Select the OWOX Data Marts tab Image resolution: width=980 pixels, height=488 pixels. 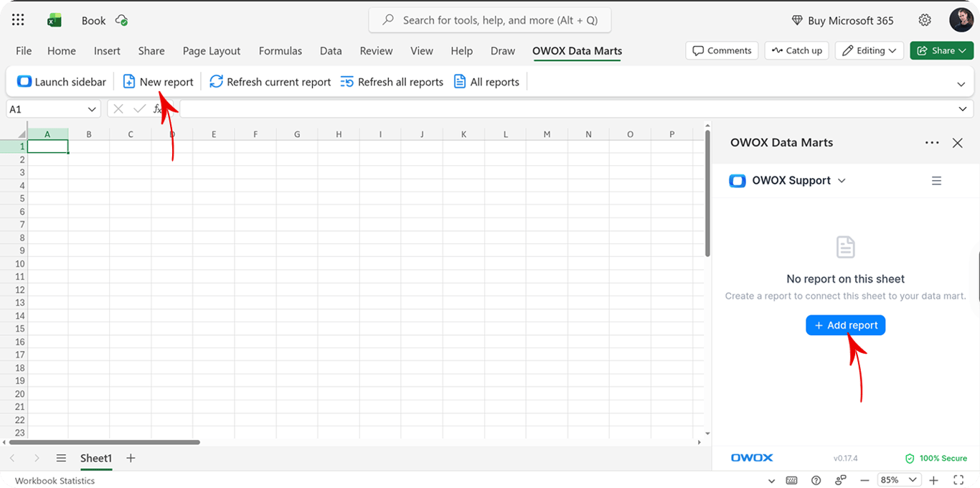(x=577, y=51)
